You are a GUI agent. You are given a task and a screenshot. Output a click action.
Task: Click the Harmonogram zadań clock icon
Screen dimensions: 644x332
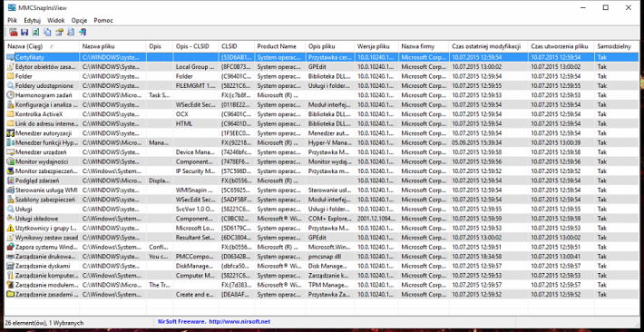coord(10,95)
